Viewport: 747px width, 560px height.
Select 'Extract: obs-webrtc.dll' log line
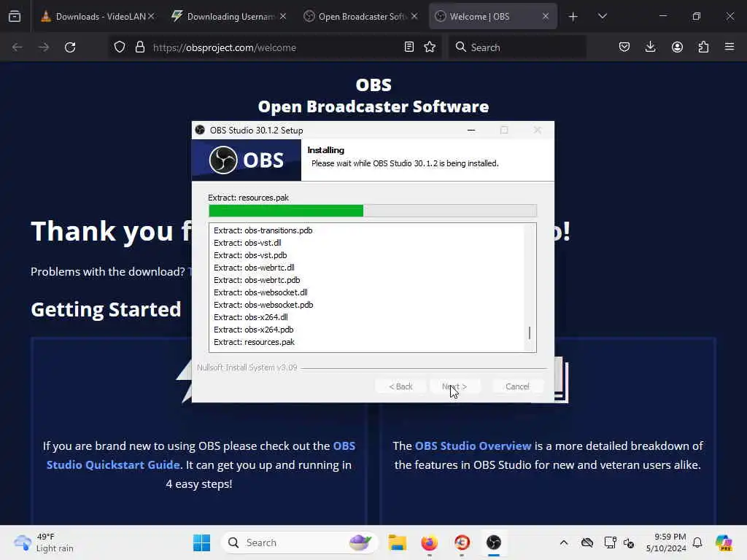254,268
